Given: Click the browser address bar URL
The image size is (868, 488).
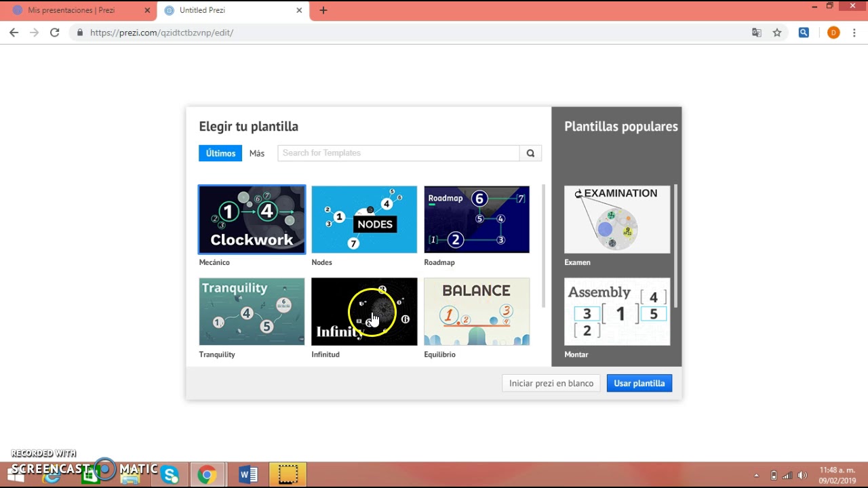Looking at the screenshot, I should (161, 33).
